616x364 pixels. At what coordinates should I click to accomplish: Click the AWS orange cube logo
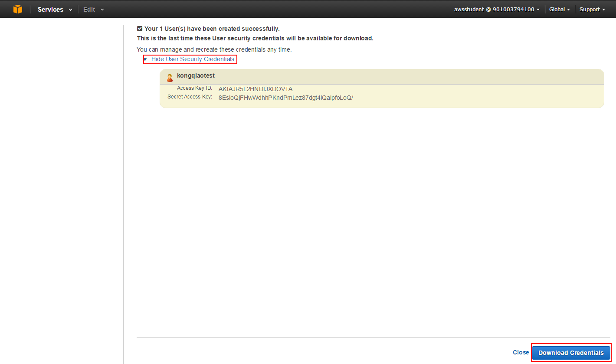click(17, 9)
